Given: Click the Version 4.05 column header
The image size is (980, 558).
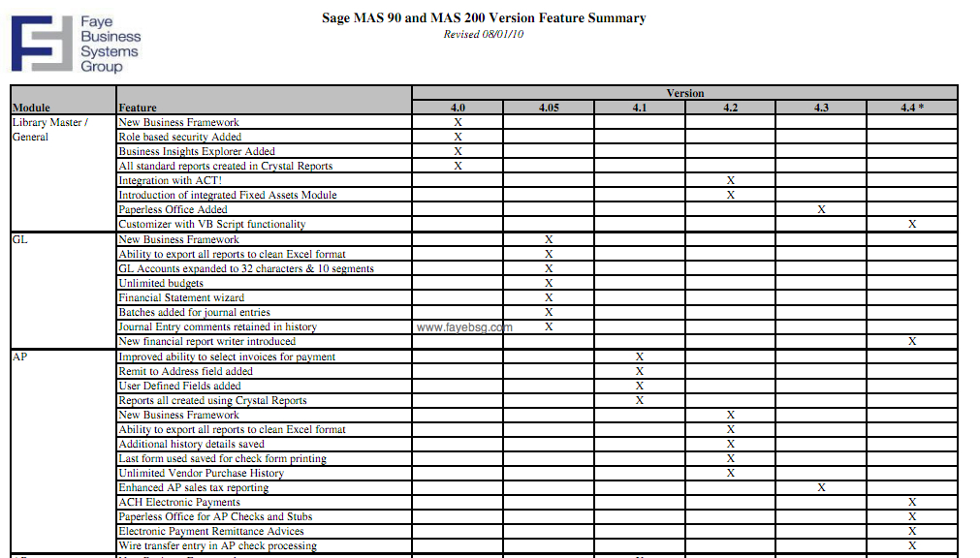Looking at the screenshot, I should tap(549, 108).
